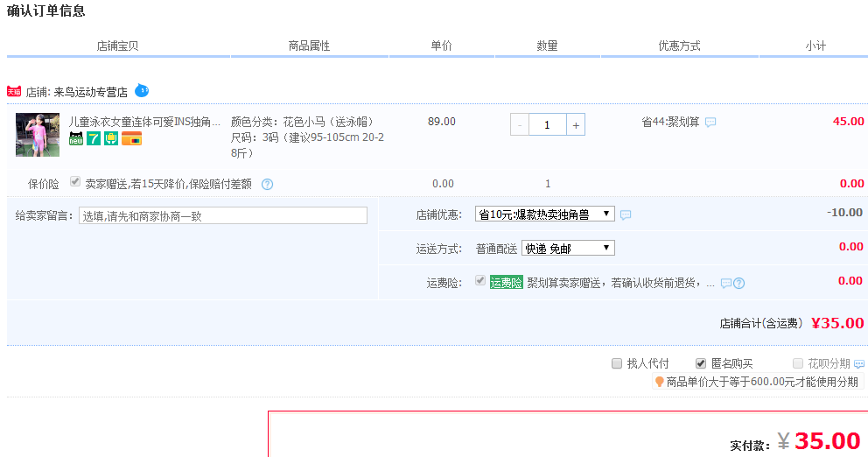Click the 实付款 amount 35.00
Viewport: 868px width, 457px height.
pyautogui.click(x=828, y=441)
